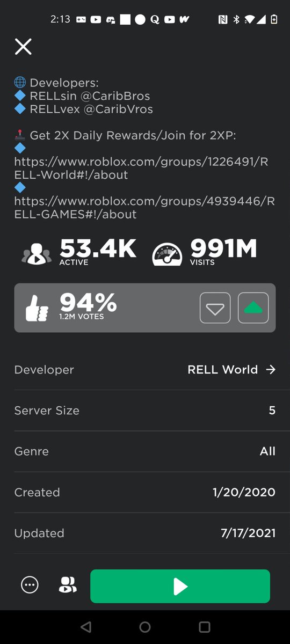Tap the battery icon in status bar

click(274, 19)
